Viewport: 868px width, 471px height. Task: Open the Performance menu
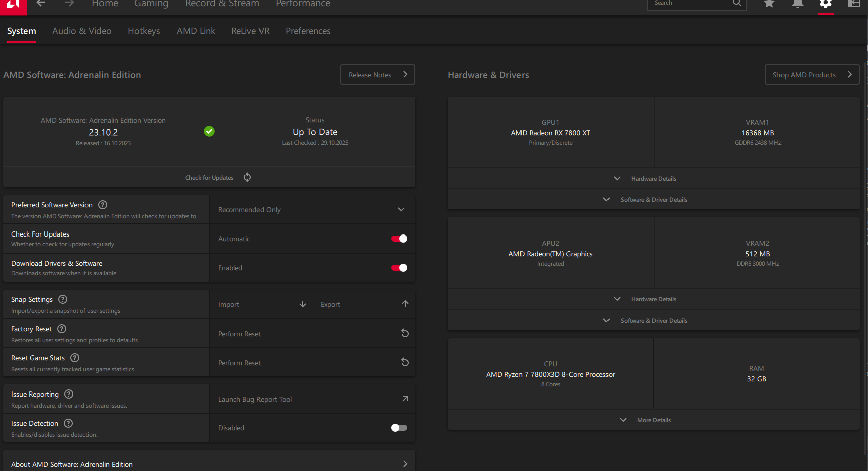(303, 4)
